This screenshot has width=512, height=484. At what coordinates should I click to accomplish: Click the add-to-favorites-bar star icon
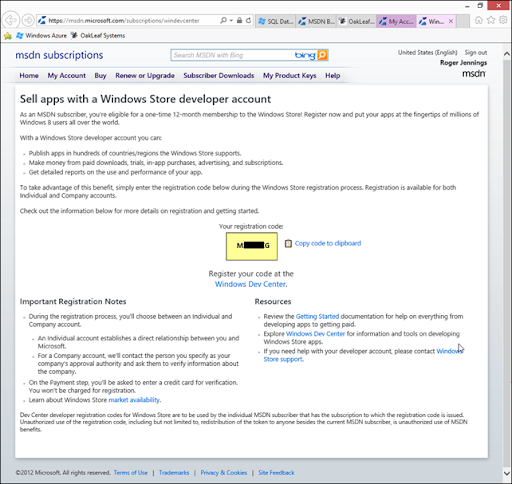click(x=8, y=36)
